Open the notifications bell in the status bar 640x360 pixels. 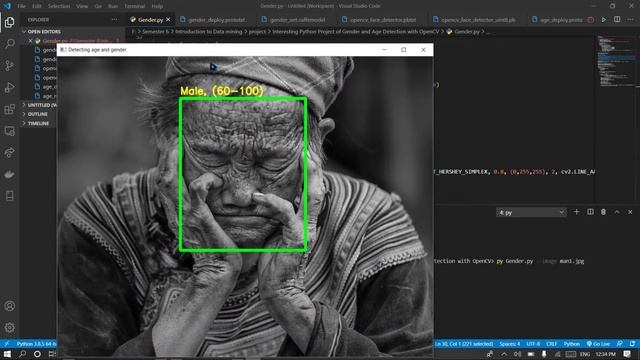(x=632, y=344)
